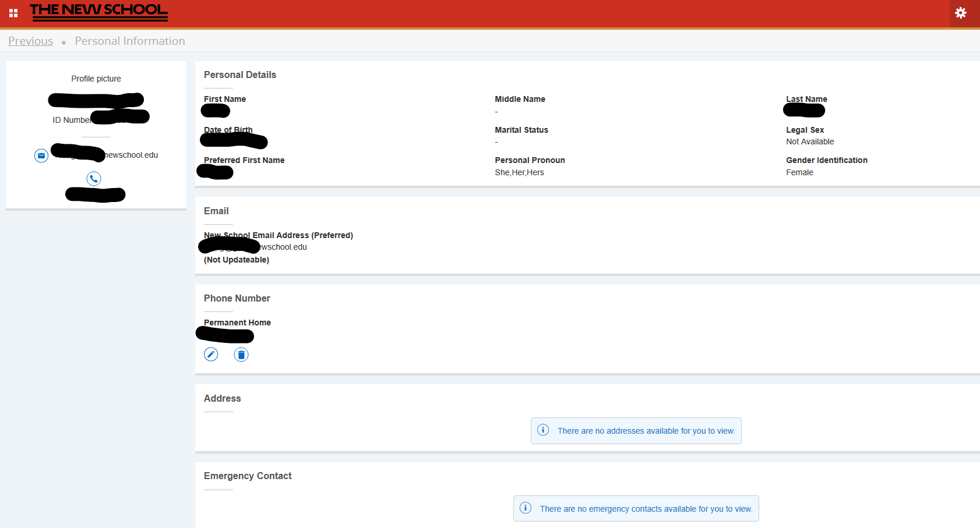The height and width of the screenshot is (528, 980).
Task: Click the no addresses available message
Action: coord(646,431)
